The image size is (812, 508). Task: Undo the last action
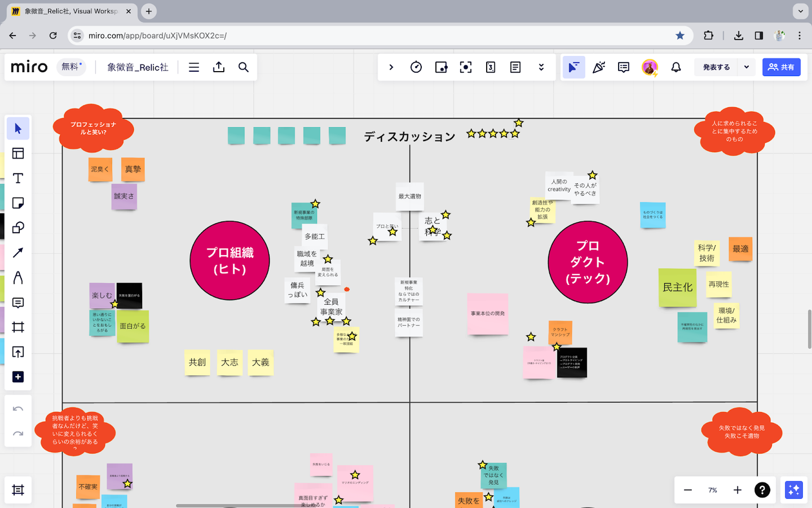point(18,409)
